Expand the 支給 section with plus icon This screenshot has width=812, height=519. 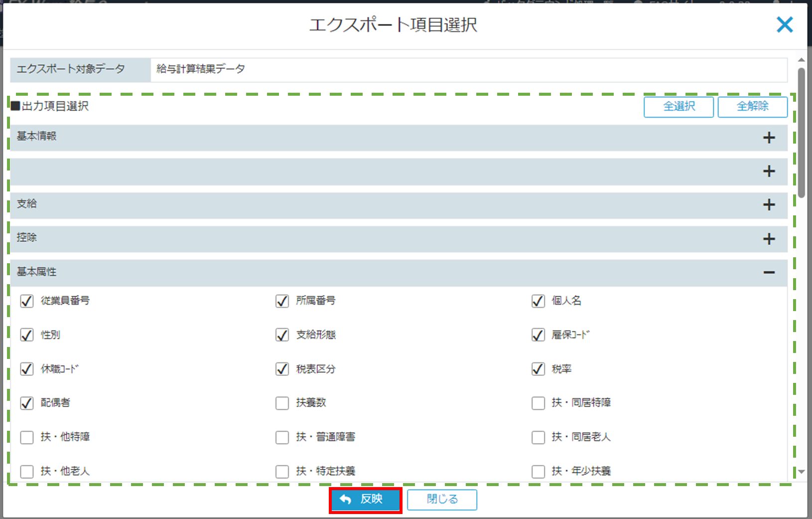(x=769, y=204)
